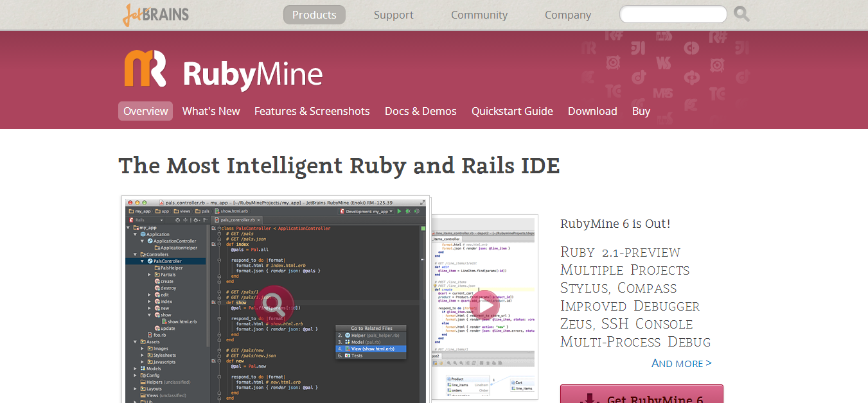The image size is (868, 403).
Task: Focus the site search box
Action: [x=673, y=14]
